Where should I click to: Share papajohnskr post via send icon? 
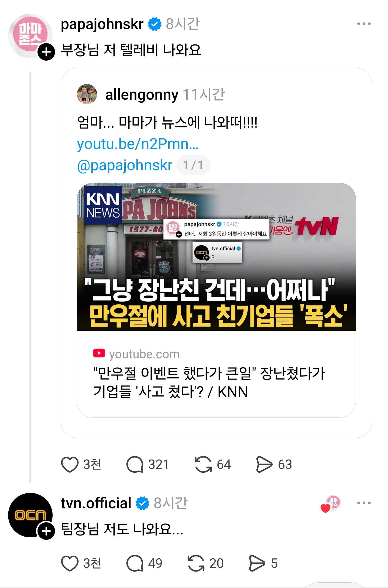tap(264, 464)
